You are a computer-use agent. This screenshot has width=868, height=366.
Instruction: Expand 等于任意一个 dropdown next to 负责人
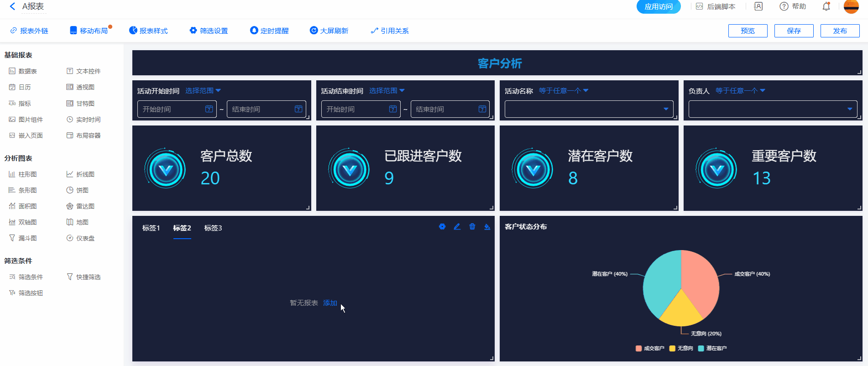pos(740,91)
